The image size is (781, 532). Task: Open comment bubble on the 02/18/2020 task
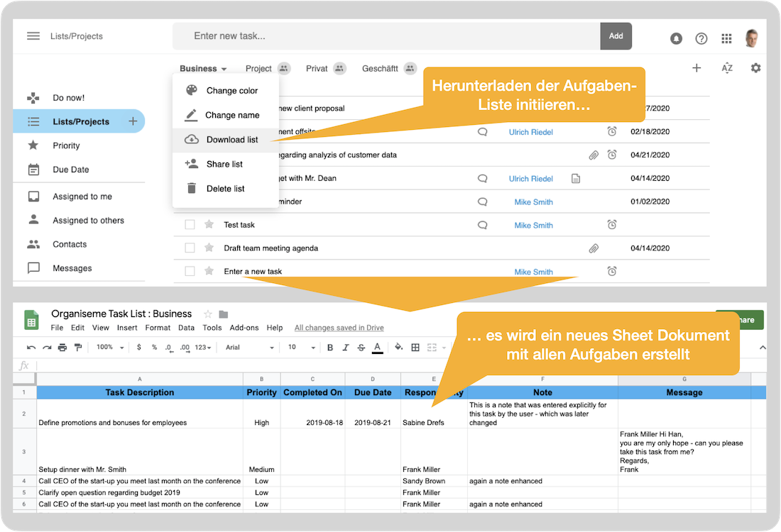tap(482, 132)
